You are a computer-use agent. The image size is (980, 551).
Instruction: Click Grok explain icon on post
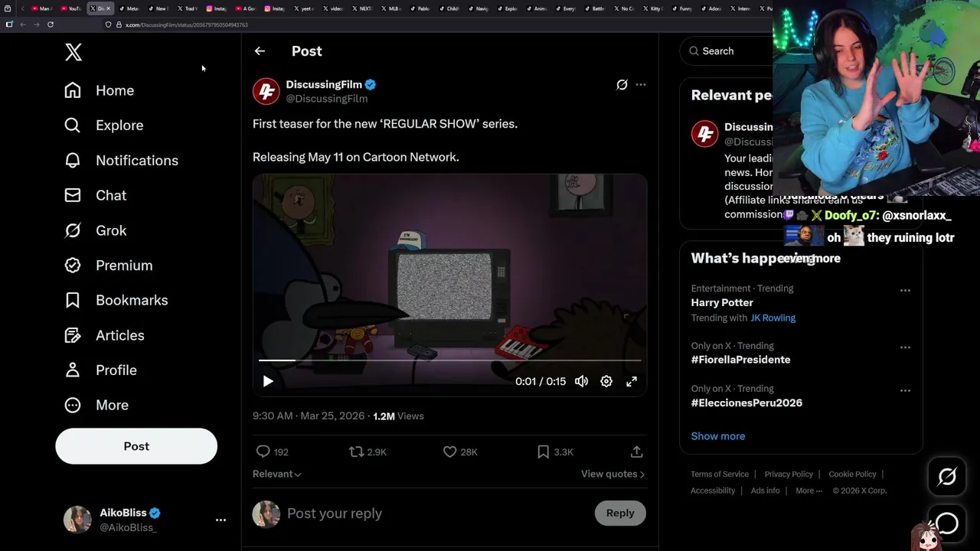tap(622, 85)
